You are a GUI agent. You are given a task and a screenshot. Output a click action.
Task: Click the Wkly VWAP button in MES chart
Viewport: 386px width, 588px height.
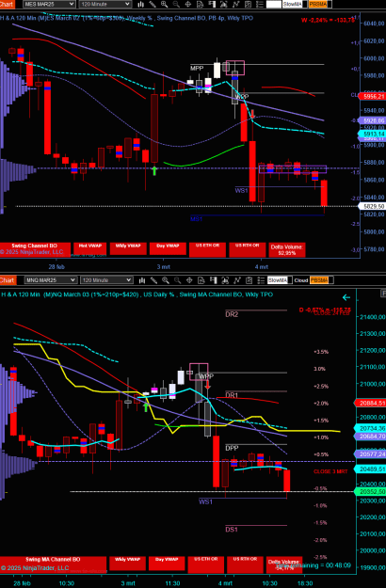pos(127,248)
